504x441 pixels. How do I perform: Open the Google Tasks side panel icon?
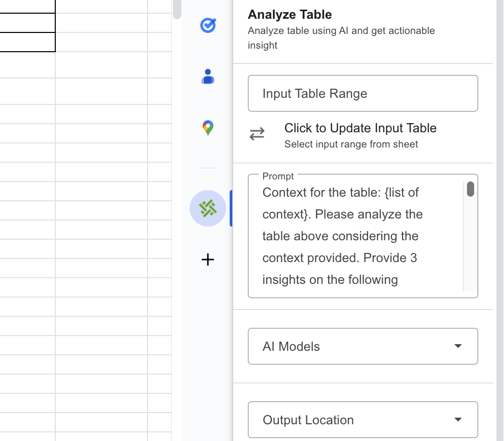pos(208,25)
